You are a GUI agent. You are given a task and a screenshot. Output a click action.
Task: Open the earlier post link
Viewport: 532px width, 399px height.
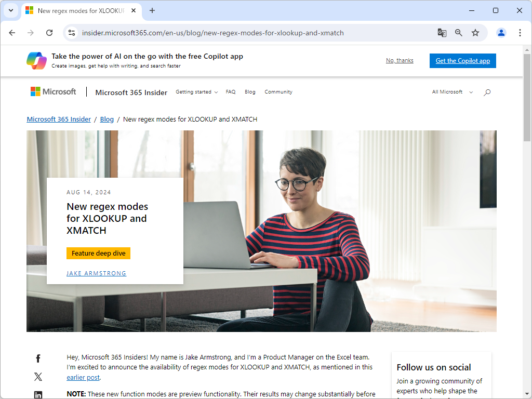[83, 377]
